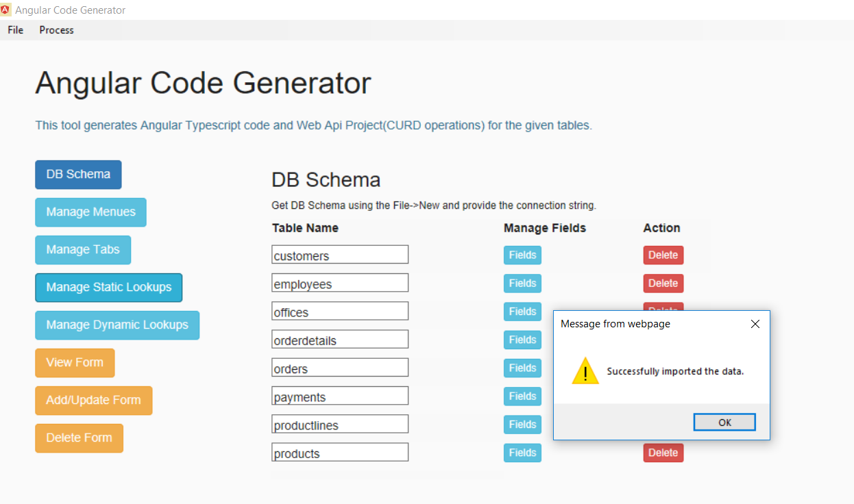Select the payments table name input

[x=339, y=395]
